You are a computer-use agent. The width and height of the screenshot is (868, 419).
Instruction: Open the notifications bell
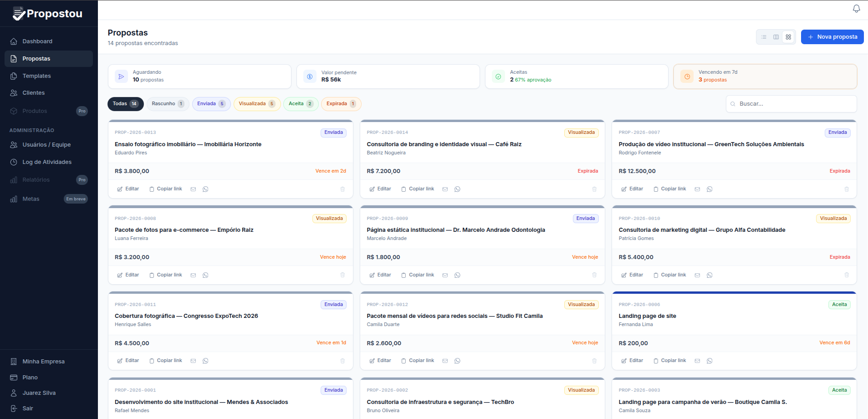click(x=856, y=9)
